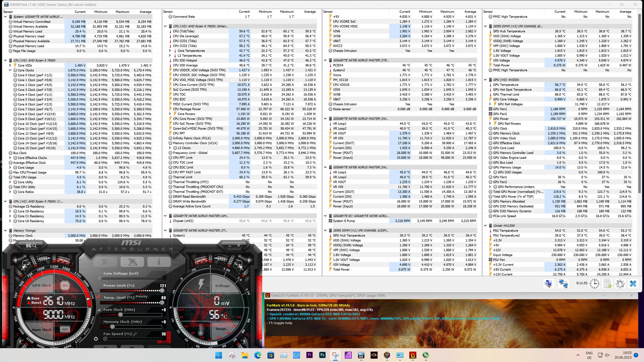Select the GPU Temperature sensor row
Image resolution: width=644 pixels, height=362 pixels.
point(505,85)
